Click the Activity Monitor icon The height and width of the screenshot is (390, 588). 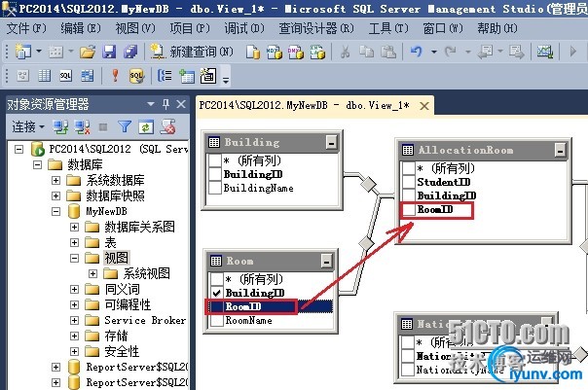(545, 52)
